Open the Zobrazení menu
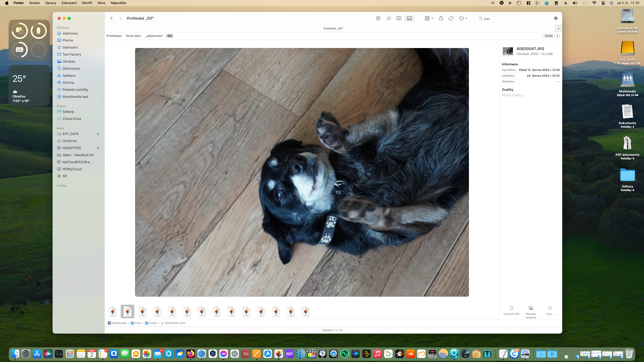The image size is (644, 362). click(69, 3)
